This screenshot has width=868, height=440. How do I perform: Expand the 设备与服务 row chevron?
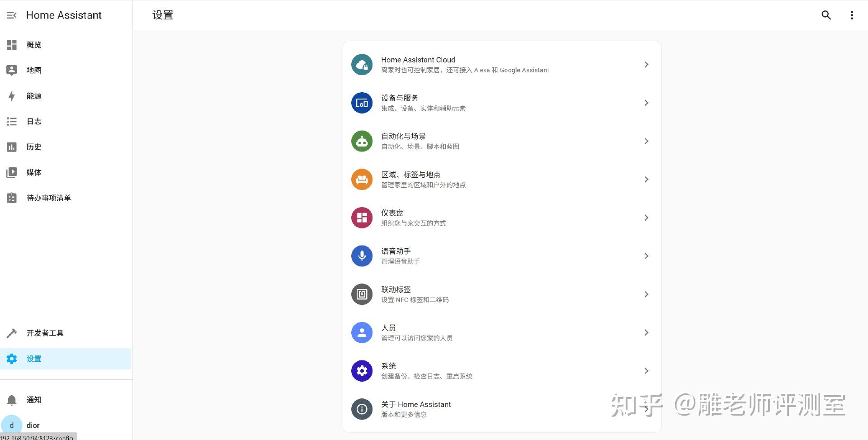pyautogui.click(x=646, y=103)
